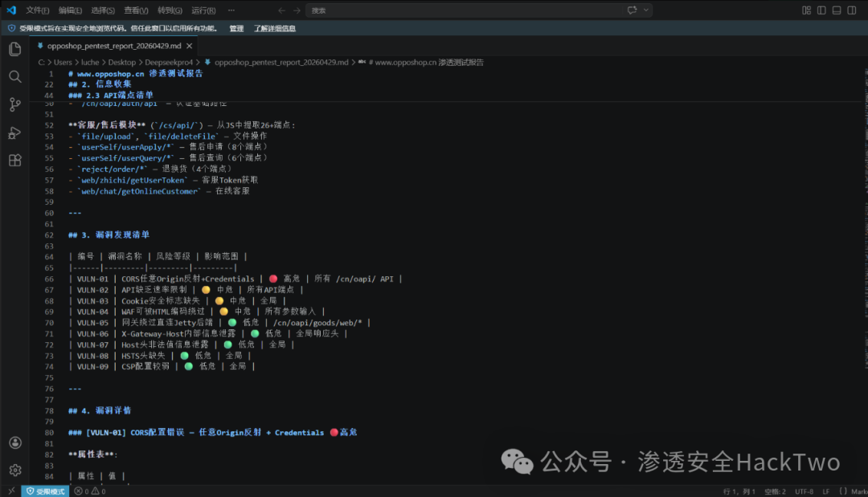Viewport: 868px width, 497px height.
Task: Click sticky header '### 2.3 API端点清单'
Action: 111,95
